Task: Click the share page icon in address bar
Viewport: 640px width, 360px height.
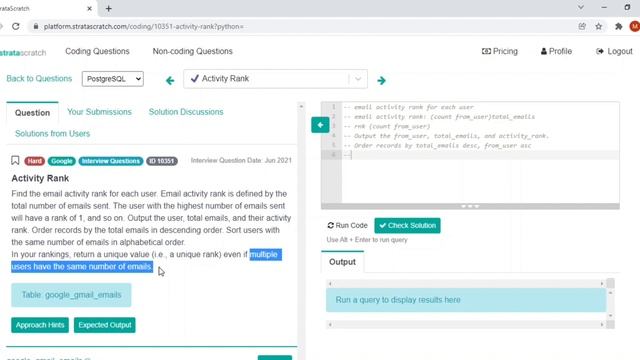Action: 582,27
